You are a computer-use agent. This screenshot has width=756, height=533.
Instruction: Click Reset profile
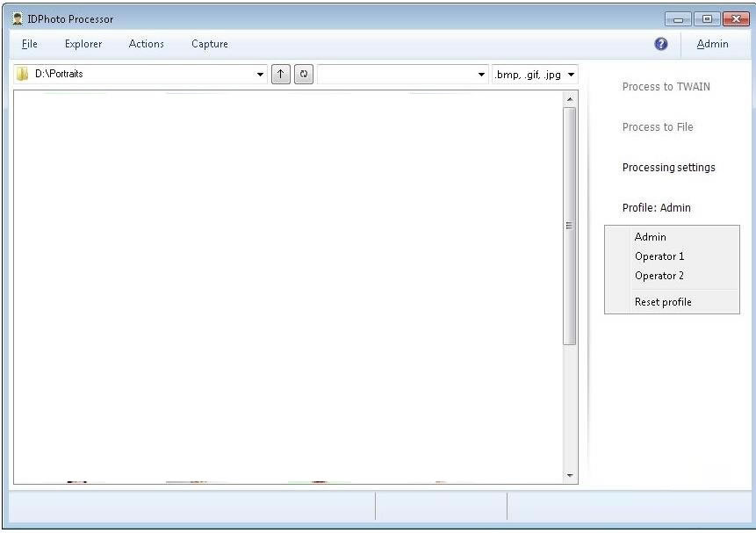(x=663, y=301)
